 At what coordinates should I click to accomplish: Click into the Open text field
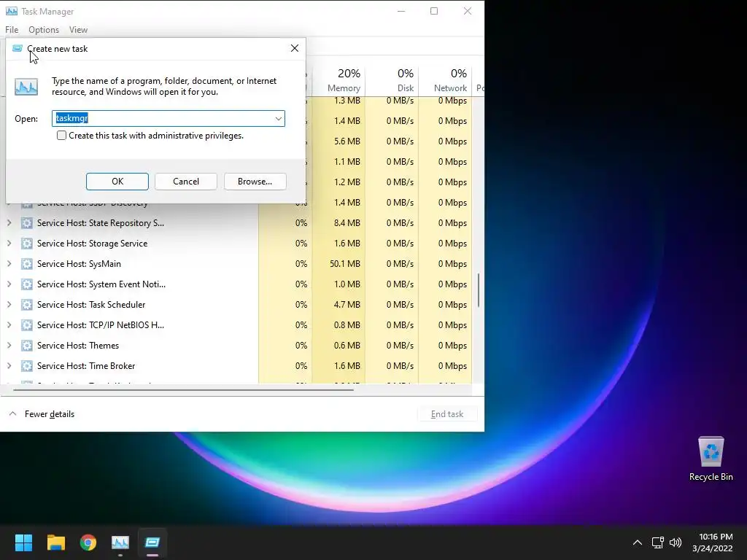(x=169, y=119)
